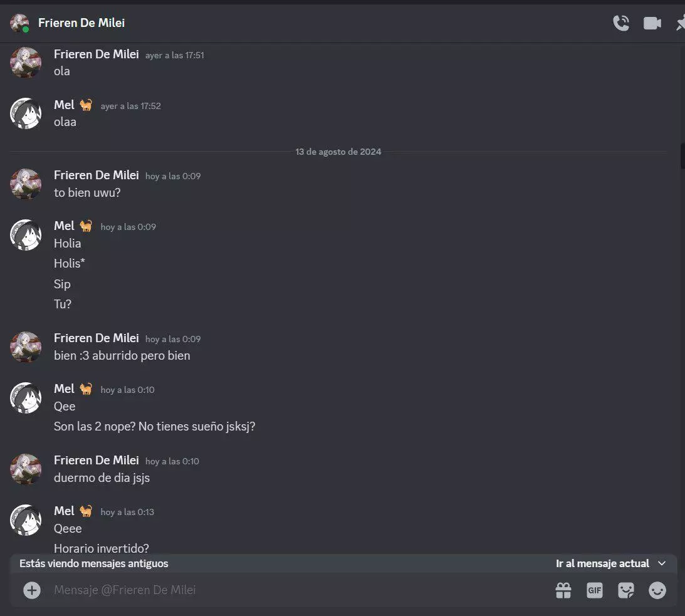Click the Frieren De Milei title in the header
Image resolution: width=685 pixels, height=616 pixels.
(x=81, y=23)
